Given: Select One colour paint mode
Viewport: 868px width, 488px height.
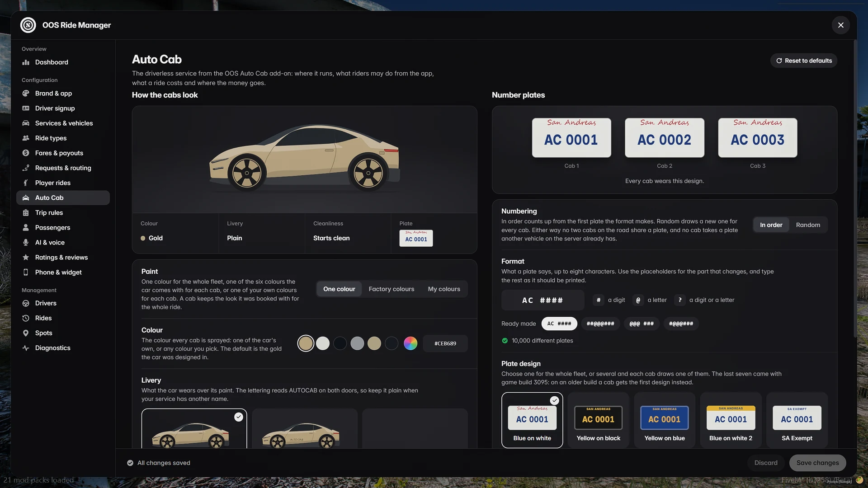Looking at the screenshot, I should (339, 289).
